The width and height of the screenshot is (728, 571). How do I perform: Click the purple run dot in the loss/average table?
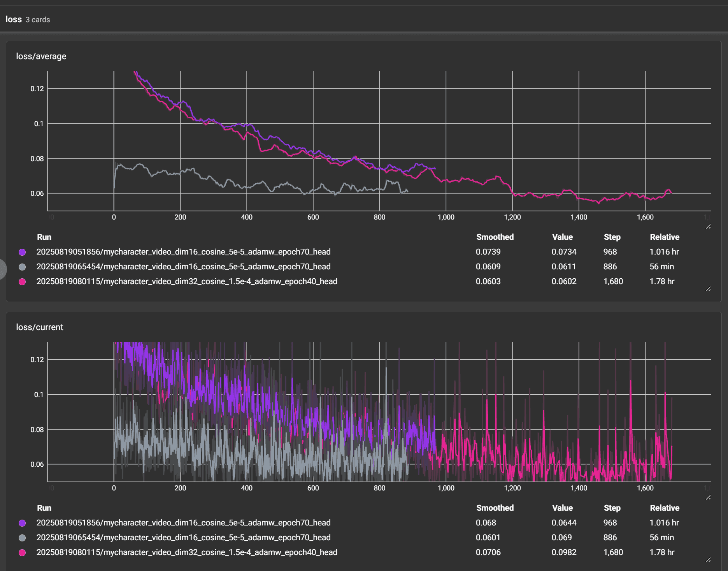[22, 252]
